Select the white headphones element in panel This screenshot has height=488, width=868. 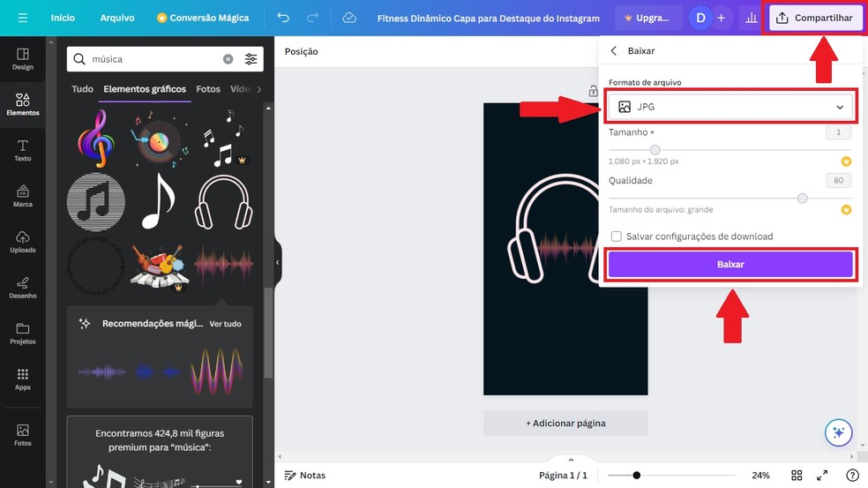223,201
